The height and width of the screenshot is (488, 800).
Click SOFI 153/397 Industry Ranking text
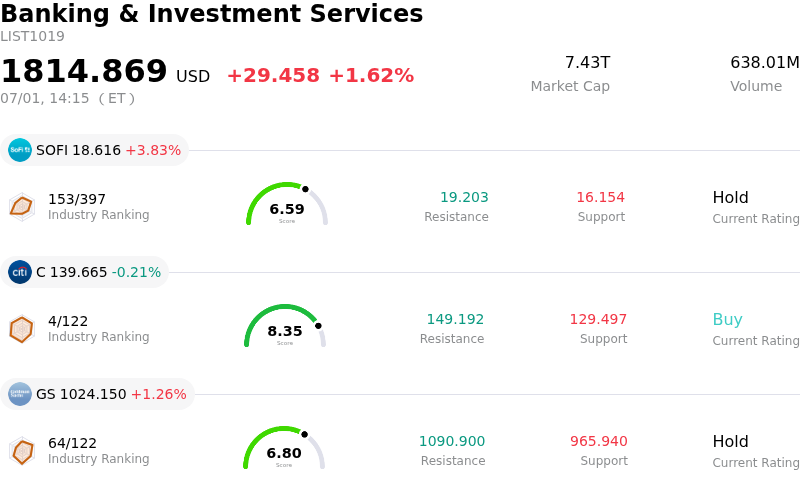pos(98,206)
